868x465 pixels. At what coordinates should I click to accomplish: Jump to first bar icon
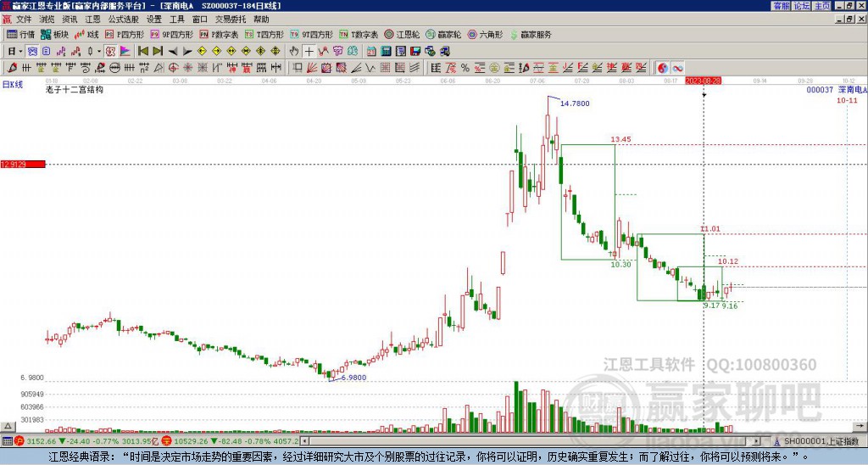(x=142, y=51)
